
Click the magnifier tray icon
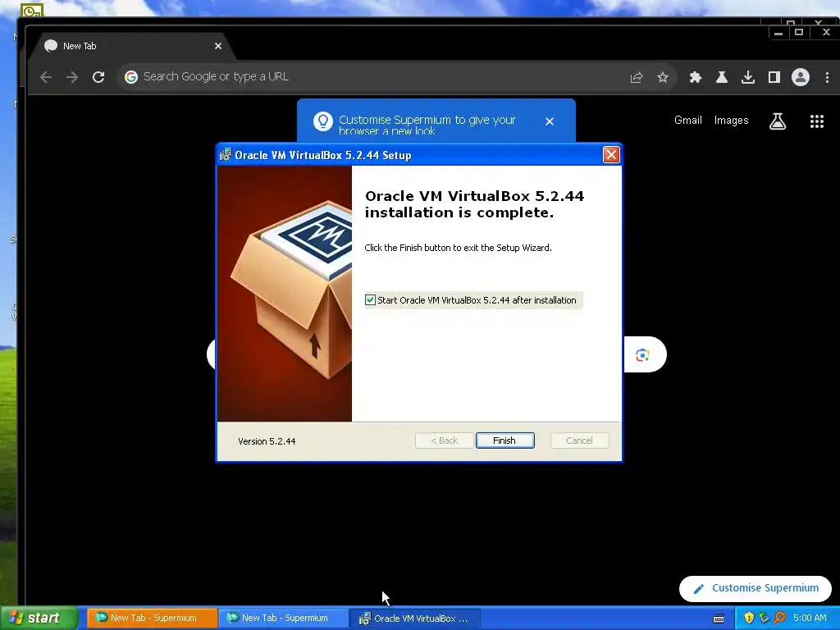click(x=779, y=619)
